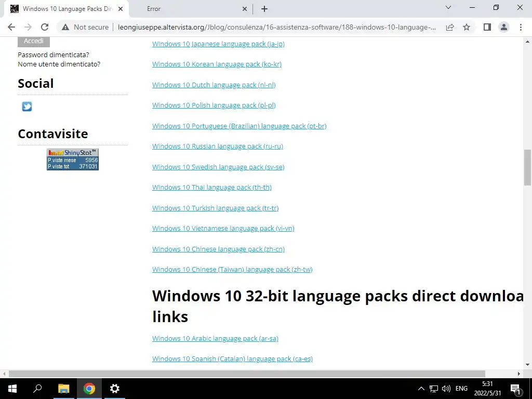532x399 pixels.
Task: Click the vertical scrollbar thumb
Action: [x=527, y=167]
